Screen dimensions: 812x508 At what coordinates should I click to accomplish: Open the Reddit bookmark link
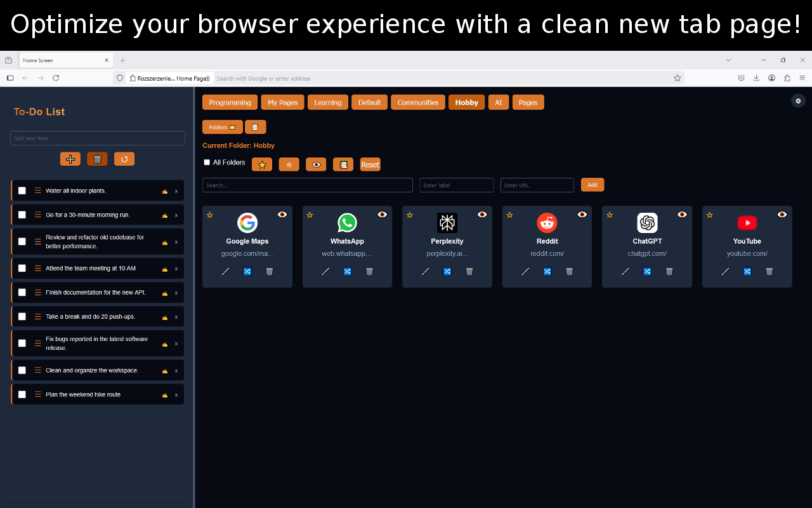click(547, 253)
